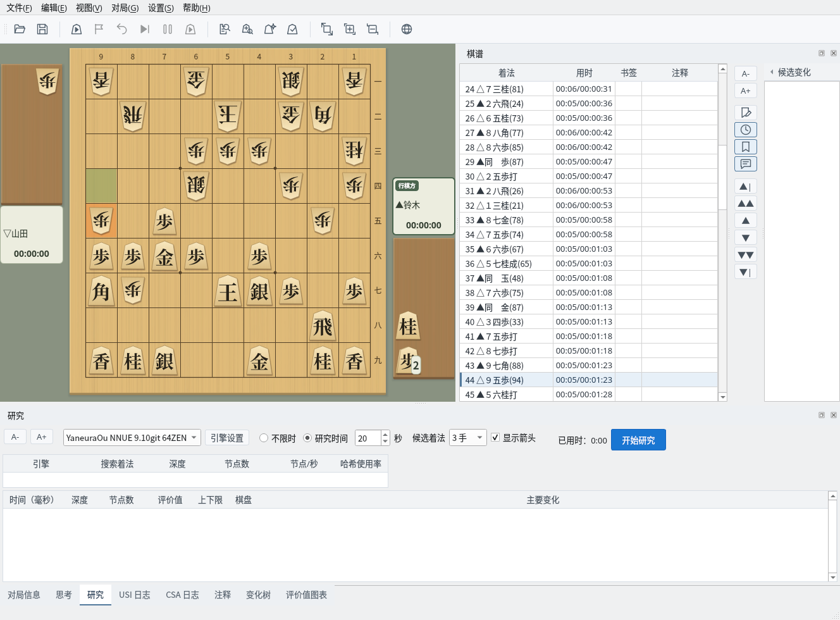Toggle the bookmark column icon

(x=746, y=147)
